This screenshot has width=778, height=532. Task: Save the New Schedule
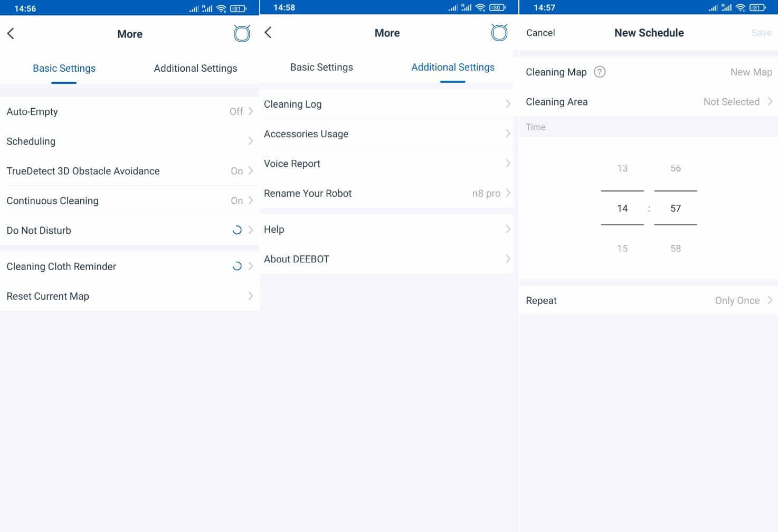[761, 33]
